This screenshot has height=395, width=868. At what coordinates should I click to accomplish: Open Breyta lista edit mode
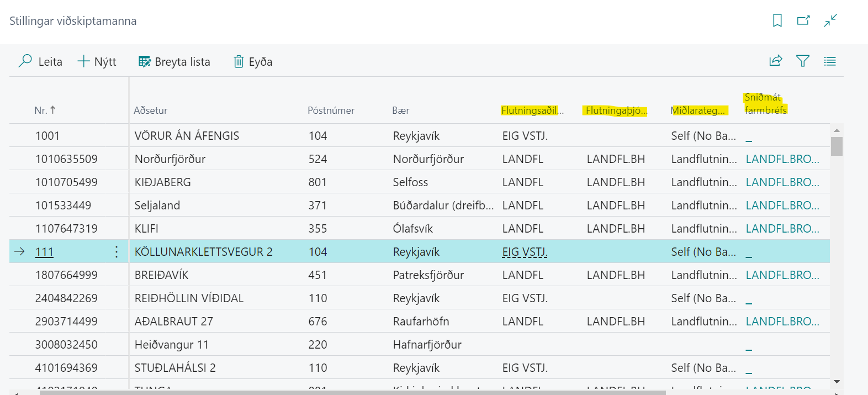[x=174, y=61]
